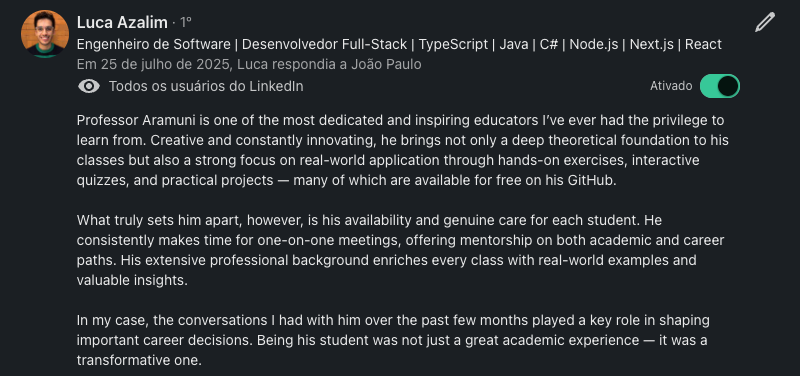Viewport: 800px width, 376px height.
Task: Click the 1º connection degree badge
Action: (185, 22)
